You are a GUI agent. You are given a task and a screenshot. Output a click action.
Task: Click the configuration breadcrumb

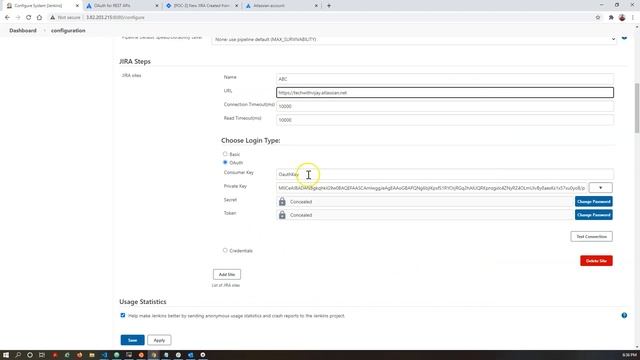(68, 31)
